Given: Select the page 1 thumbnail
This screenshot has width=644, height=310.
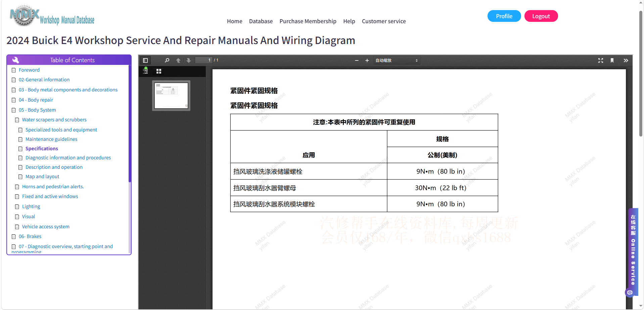Looking at the screenshot, I should [x=171, y=95].
